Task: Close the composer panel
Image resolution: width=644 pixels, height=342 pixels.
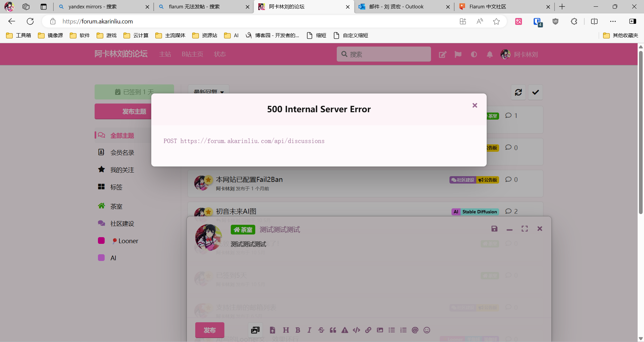Action: tap(540, 229)
